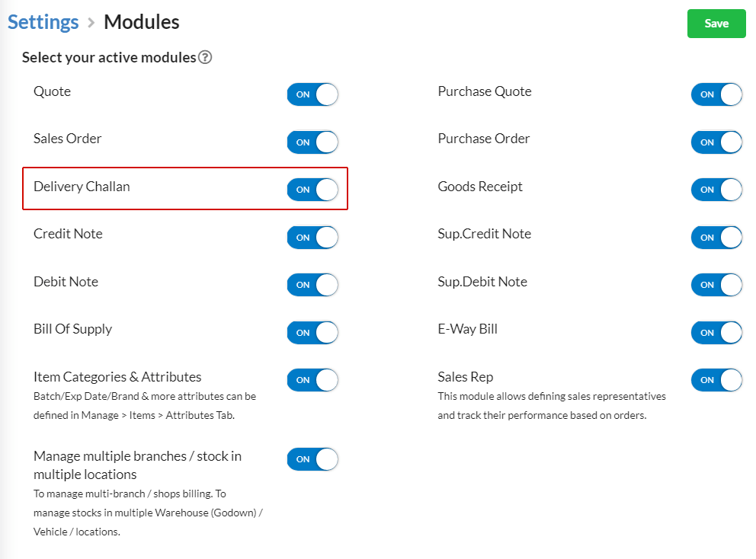The height and width of the screenshot is (559, 756).
Task: Toggle the Quote module switch
Action: coord(312,94)
